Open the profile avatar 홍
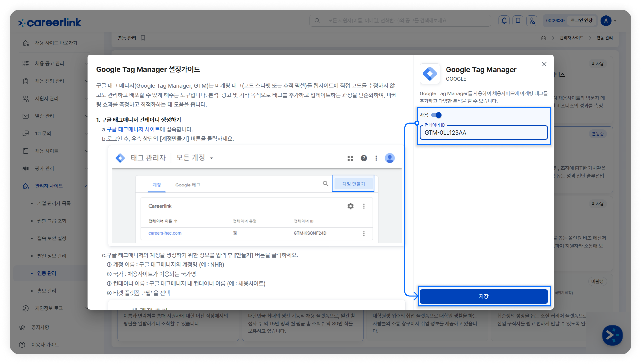The width and height of the screenshot is (641, 364). pyautogui.click(x=606, y=20)
